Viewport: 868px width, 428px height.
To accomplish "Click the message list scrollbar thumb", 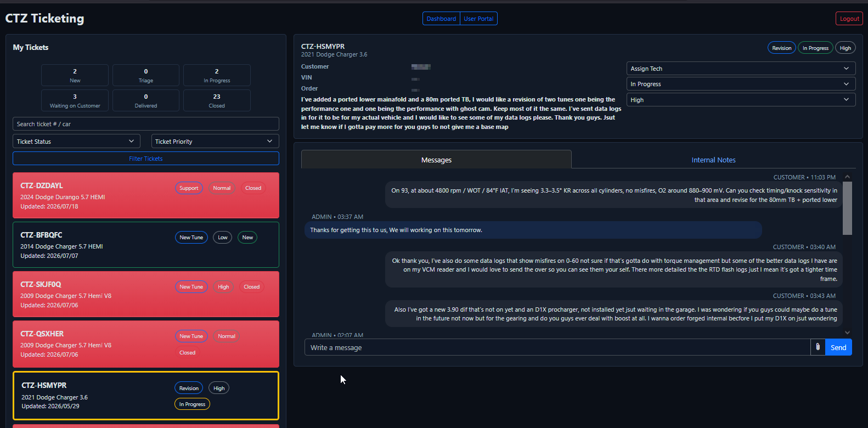I will tap(847, 208).
